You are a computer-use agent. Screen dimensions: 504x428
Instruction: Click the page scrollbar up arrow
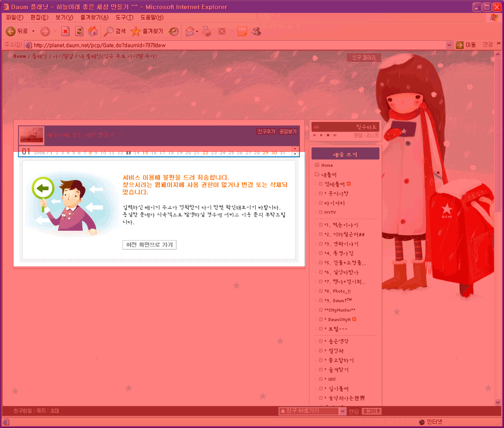coord(498,54)
